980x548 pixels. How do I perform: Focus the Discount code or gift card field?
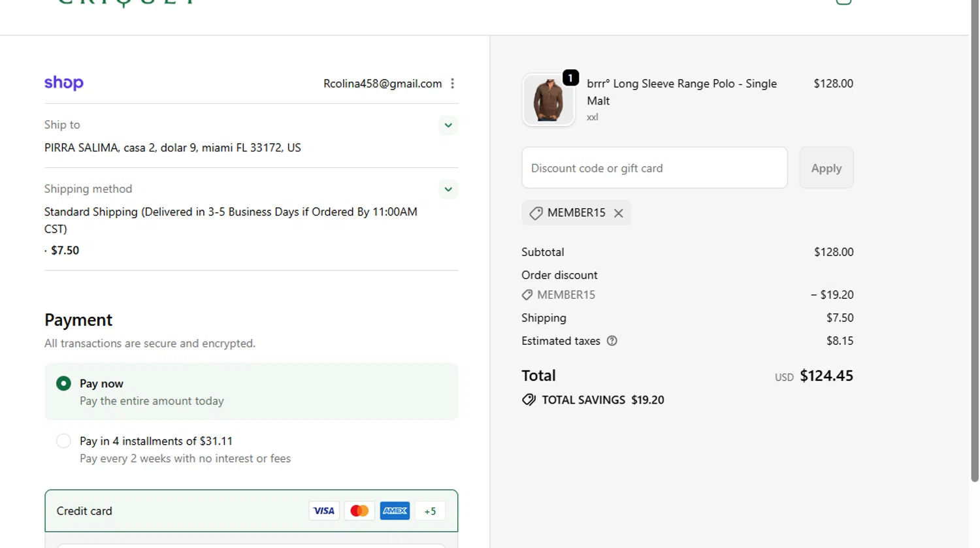(655, 168)
